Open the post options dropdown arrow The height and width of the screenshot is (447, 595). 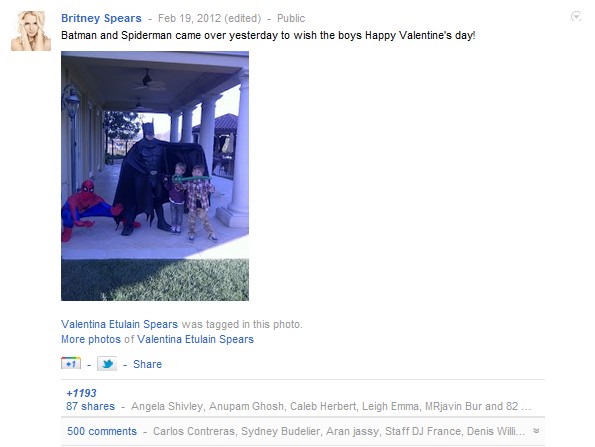[576, 16]
